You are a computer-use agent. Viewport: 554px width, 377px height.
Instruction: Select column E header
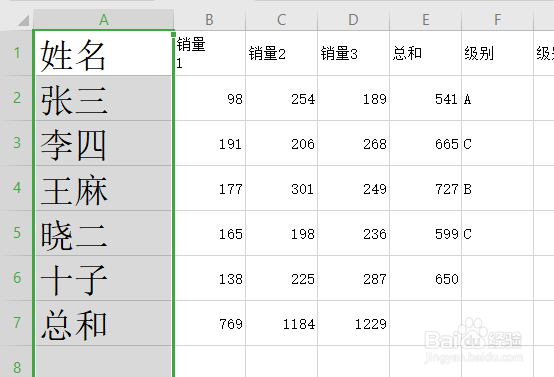coord(425,19)
